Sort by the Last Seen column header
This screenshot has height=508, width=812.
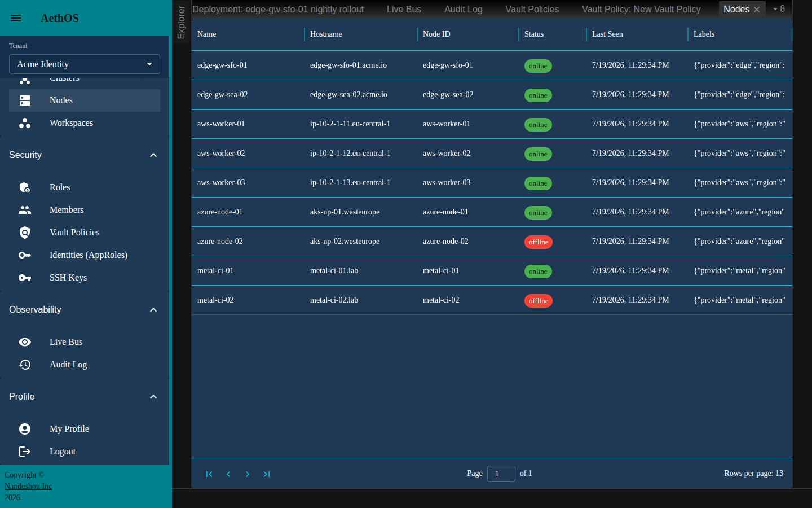tap(637, 34)
